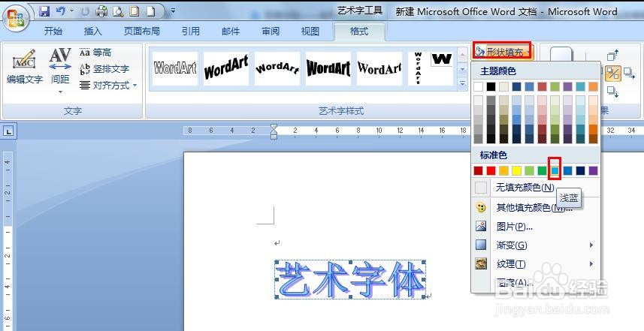Choose first outlined WordArt style
Screen dimensions: 644x331
[175, 68]
